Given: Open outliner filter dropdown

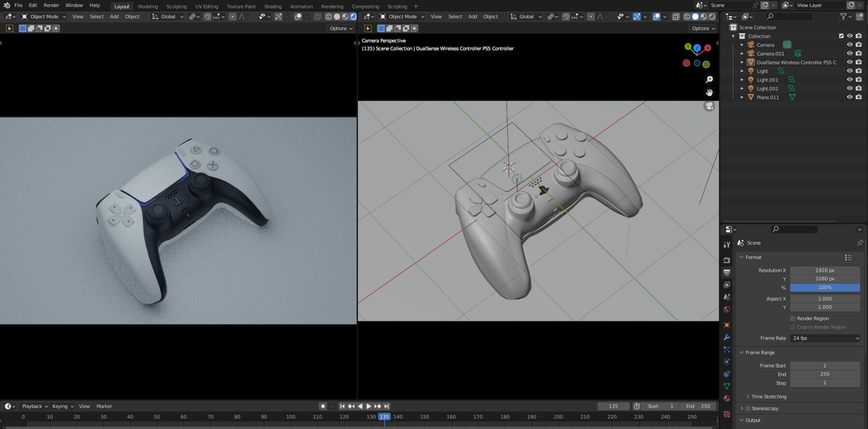Looking at the screenshot, I should pyautogui.click(x=845, y=16).
